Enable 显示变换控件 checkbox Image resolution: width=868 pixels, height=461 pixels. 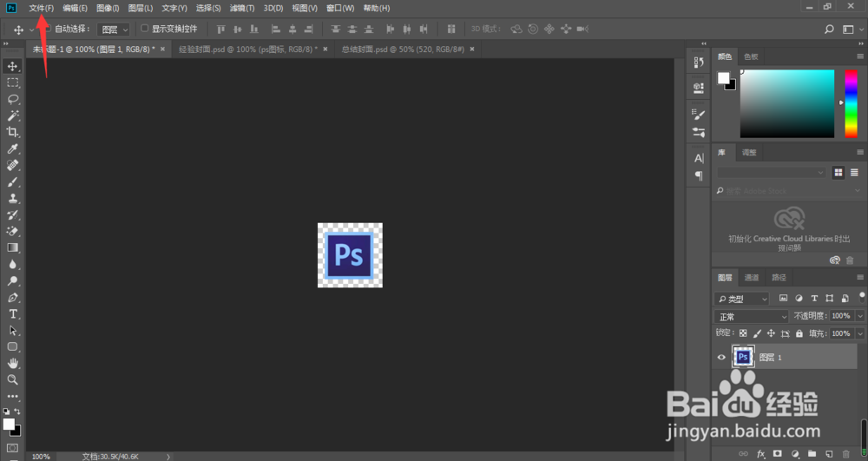(x=144, y=29)
